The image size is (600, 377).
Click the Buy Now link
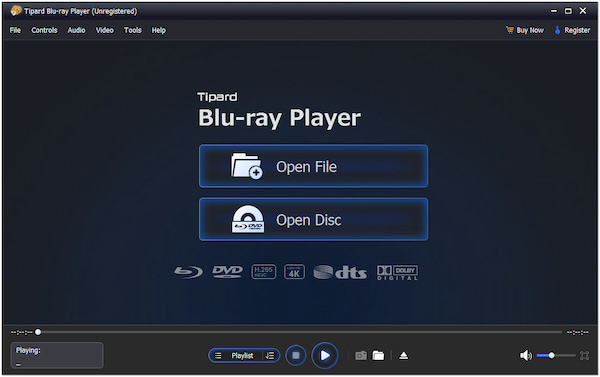click(x=525, y=30)
